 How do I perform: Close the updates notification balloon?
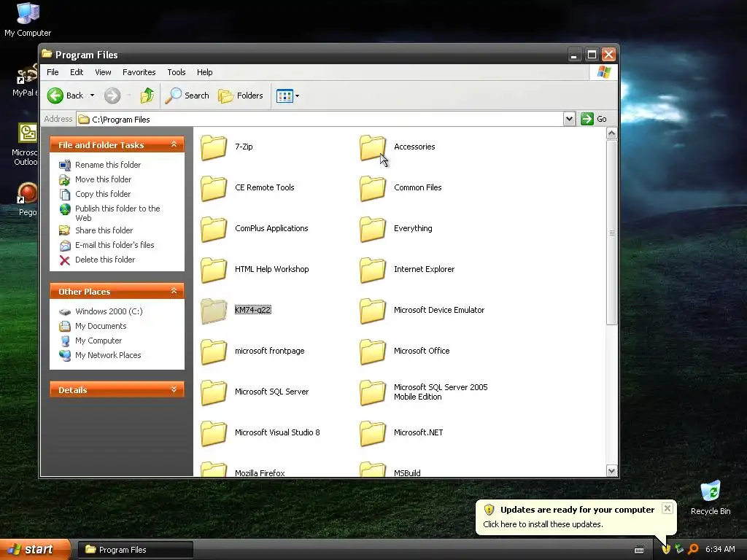coord(667,508)
